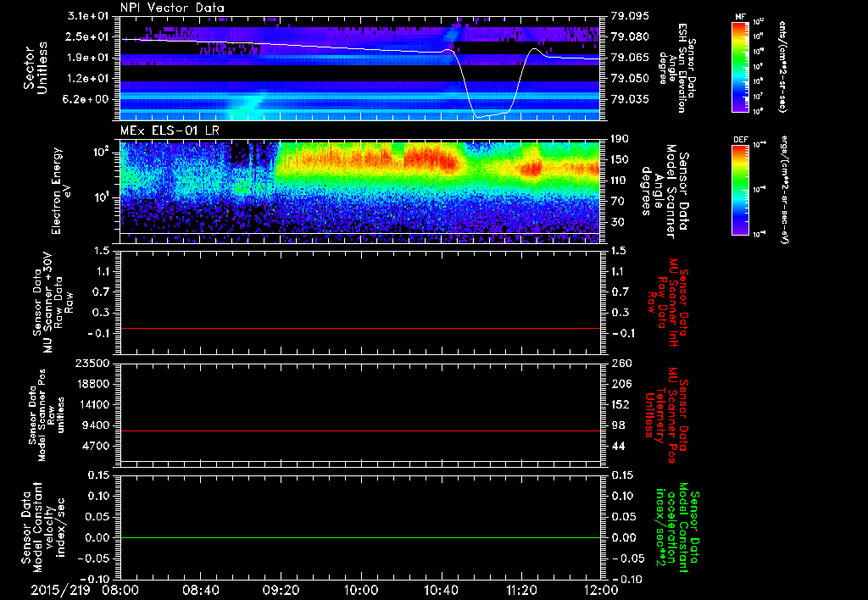This screenshot has width=868, height=600.
Task: Click the "6.2e+00" sector tick label
Action: click(x=87, y=100)
